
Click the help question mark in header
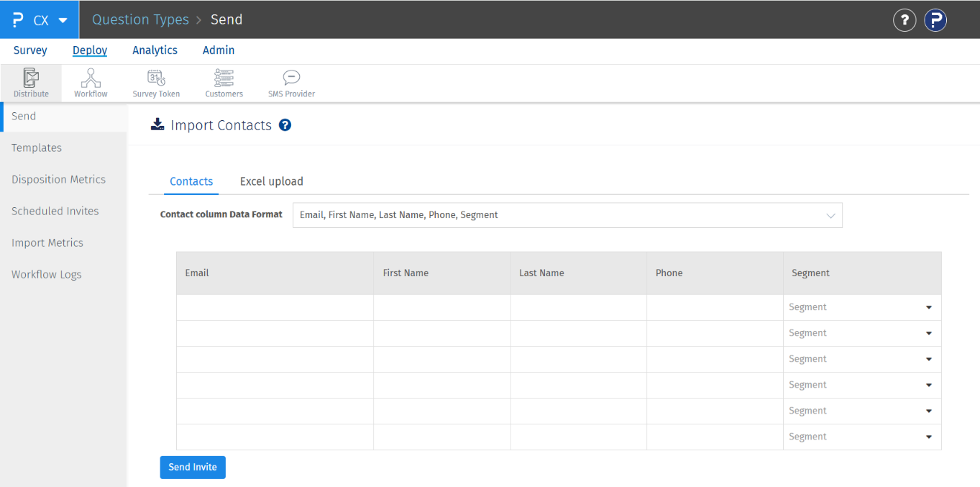click(905, 20)
